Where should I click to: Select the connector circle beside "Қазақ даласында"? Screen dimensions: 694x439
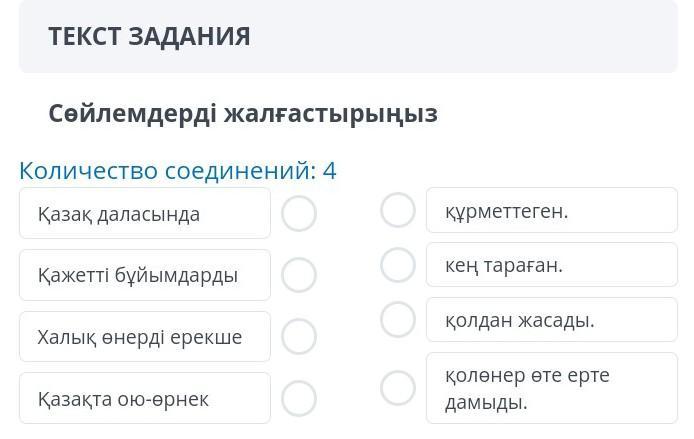point(299,214)
